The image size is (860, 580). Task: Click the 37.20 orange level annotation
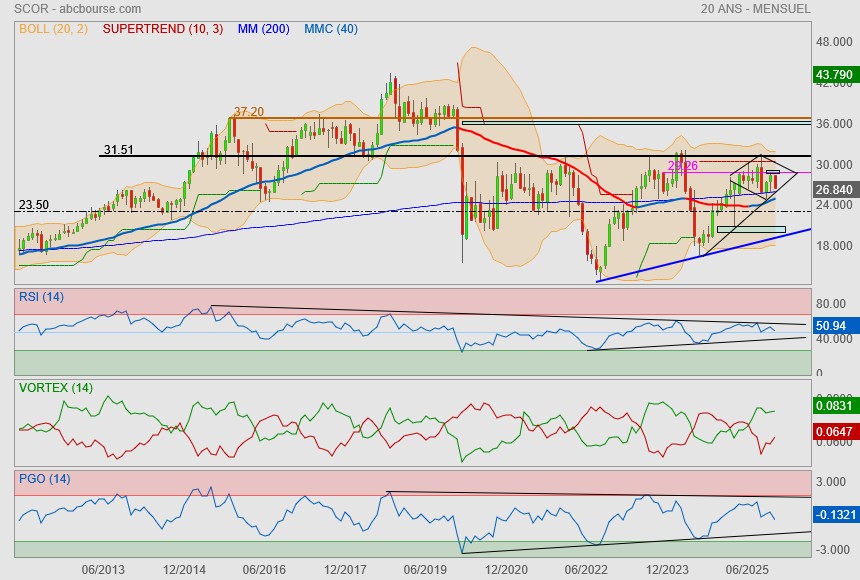pos(248,112)
